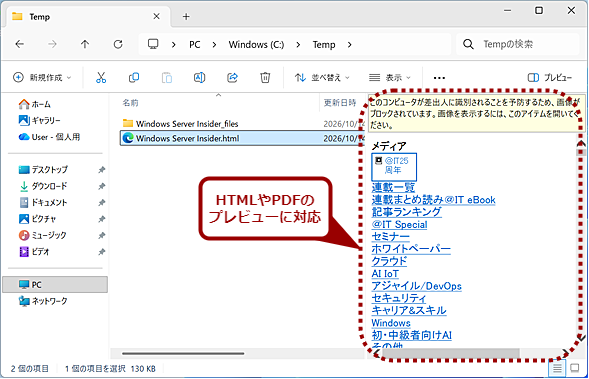Click Windows (C:) in the breadcrumb
This screenshot has height=379, width=589.
(256, 45)
